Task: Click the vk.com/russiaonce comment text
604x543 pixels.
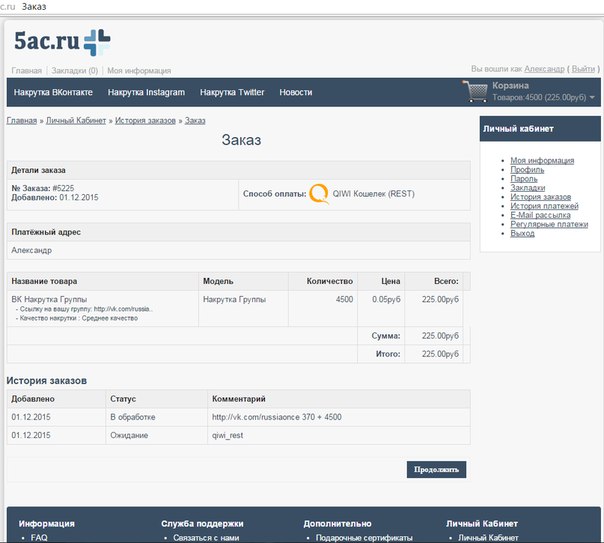Action: (x=277, y=417)
